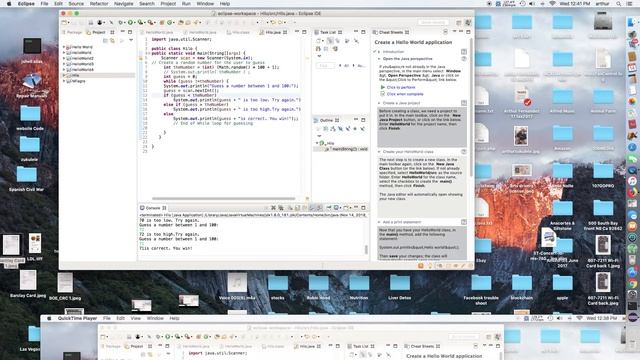Click the Console vertical scrollbar
Viewport: 640px width, 360px height.
(366, 249)
